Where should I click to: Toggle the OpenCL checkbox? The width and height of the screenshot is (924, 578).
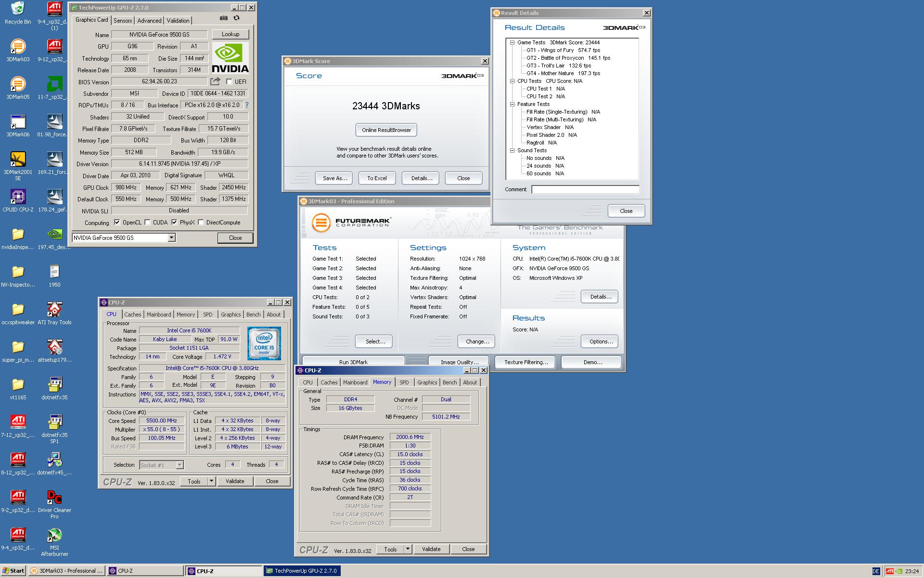coord(117,223)
